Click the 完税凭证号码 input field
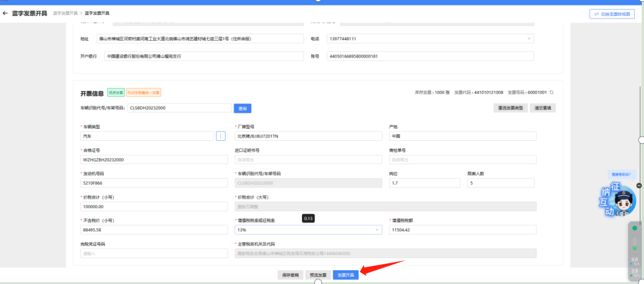The image size is (644, 284). [154, 253]
